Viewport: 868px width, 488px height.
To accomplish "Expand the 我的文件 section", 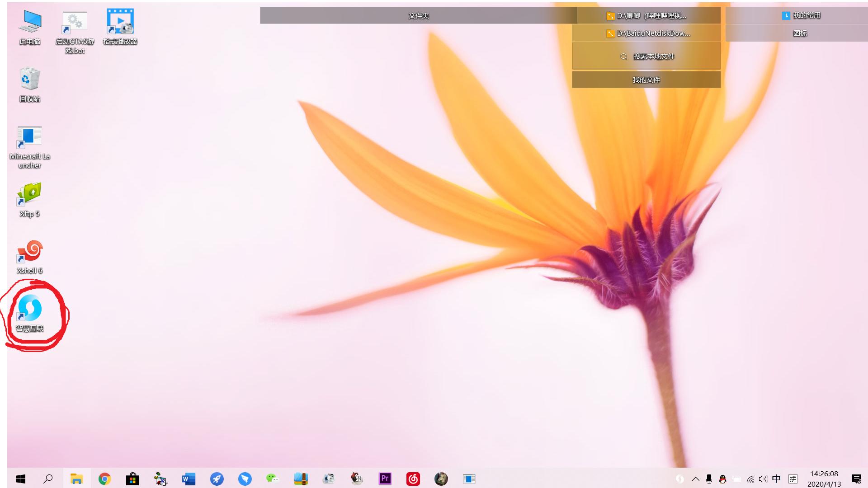I will tap(646, 80).
